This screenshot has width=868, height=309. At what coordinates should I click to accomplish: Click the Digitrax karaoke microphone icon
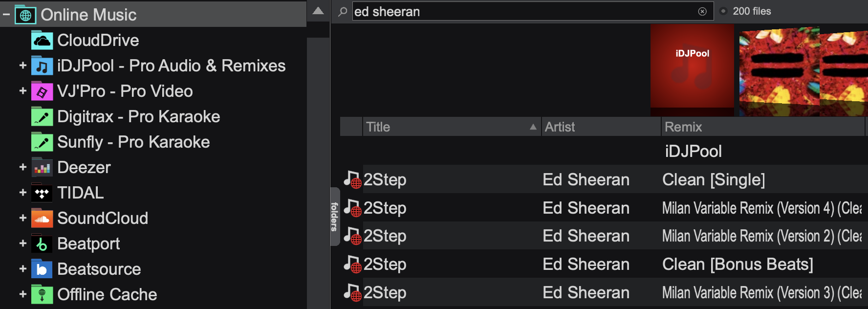(42, 117)
